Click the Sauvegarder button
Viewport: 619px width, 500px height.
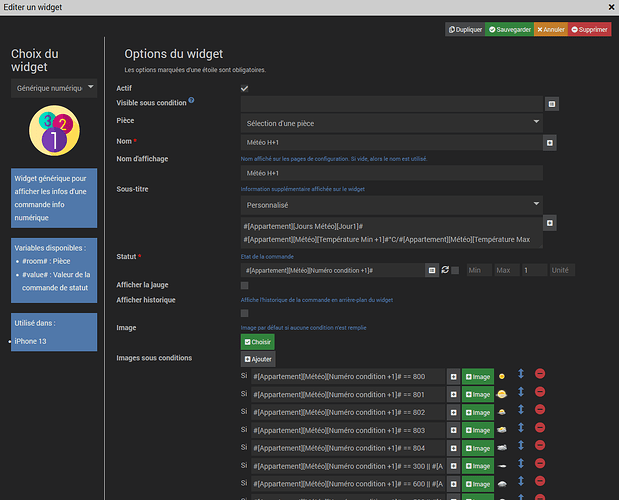click(508, 30)
